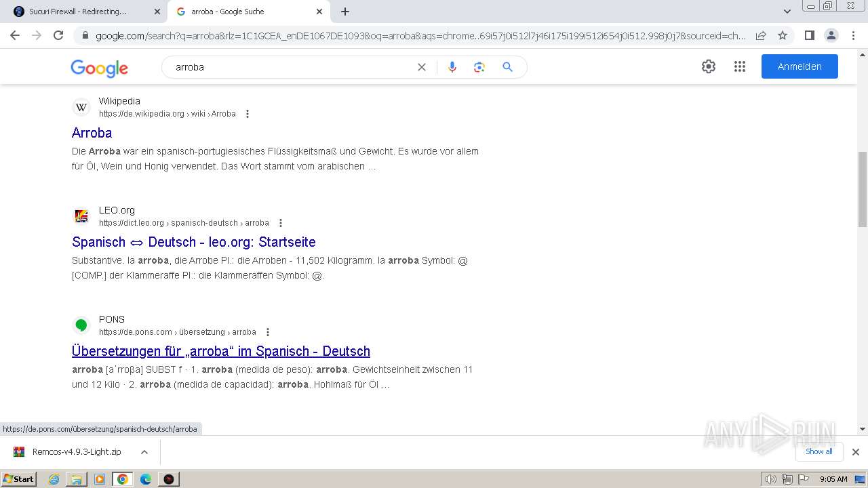The width and height of the screenshot is (868, 488).
Task: Open the Google apps grid
Action: pos(740,66)
